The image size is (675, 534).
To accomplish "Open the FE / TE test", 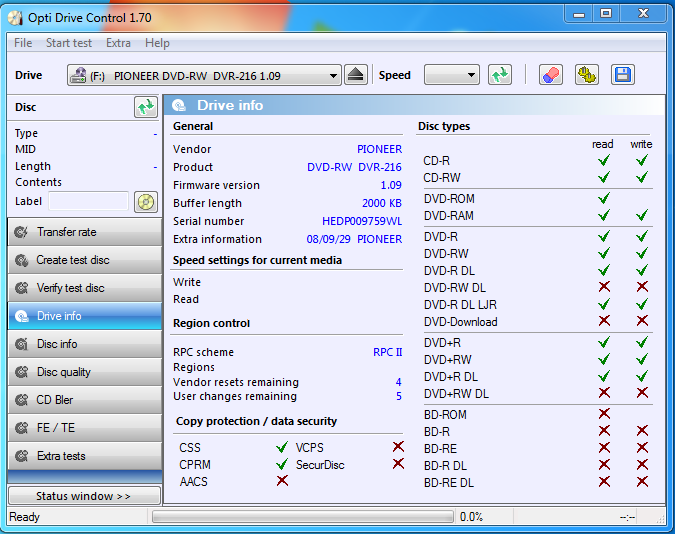I will pyautogui.click(x=85, y=428).
